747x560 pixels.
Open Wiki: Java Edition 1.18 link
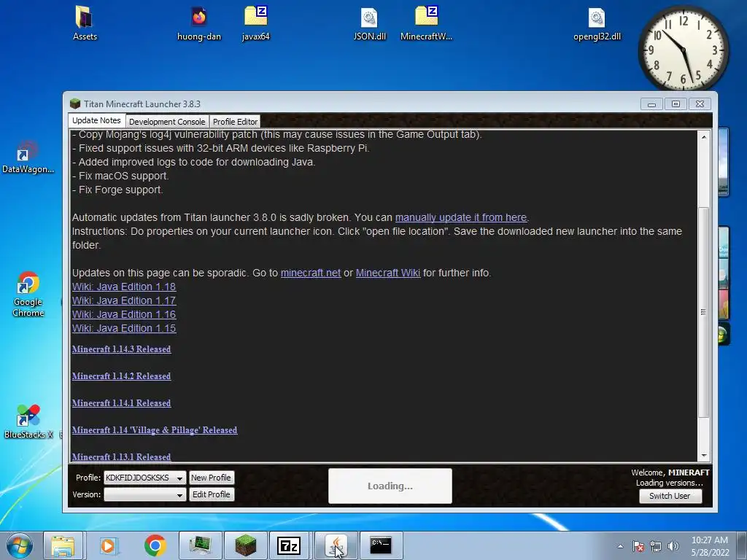pos(124,287)
